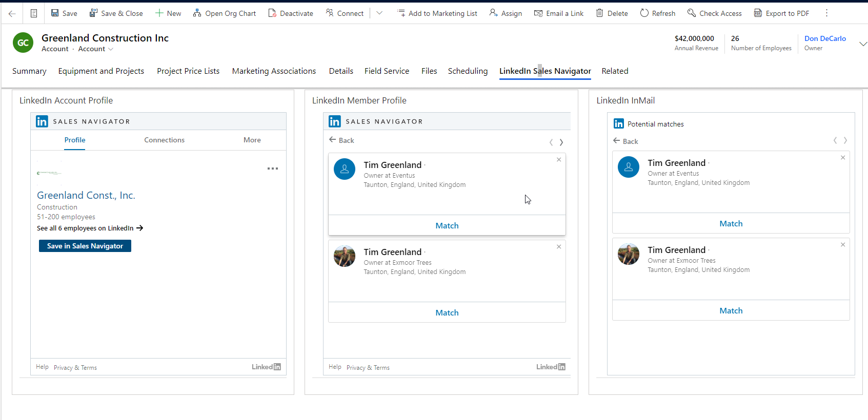Expand the header details chevron

[863, 44]
